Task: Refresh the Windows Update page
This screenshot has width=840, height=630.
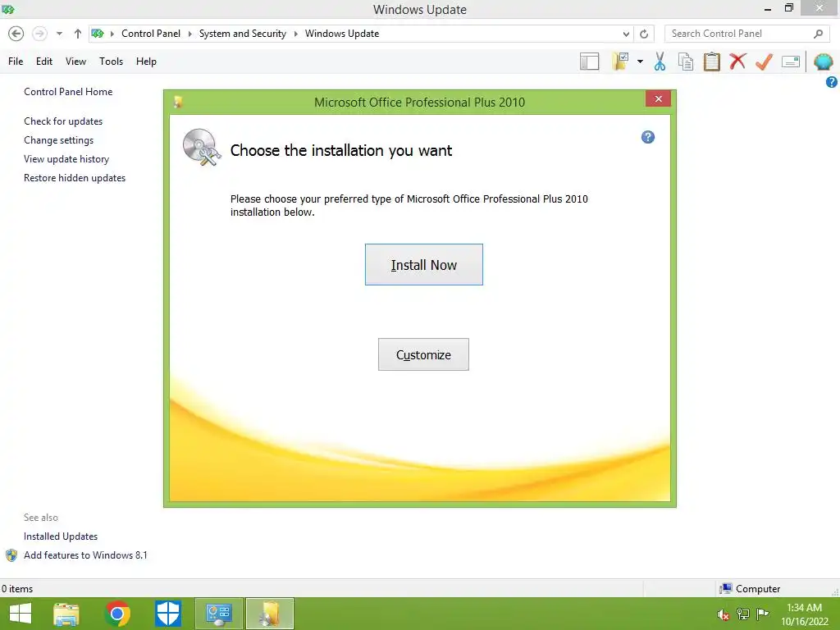Action: (x=644, y=34)
